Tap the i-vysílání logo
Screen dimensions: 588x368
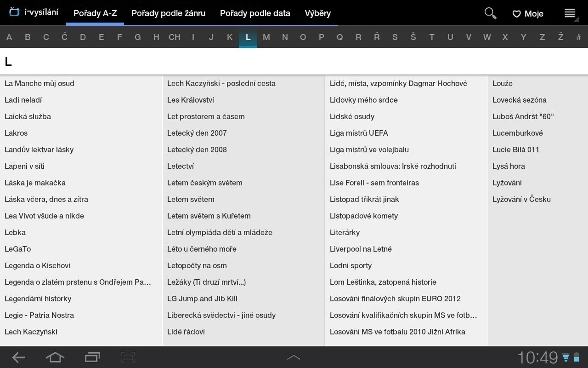(x=34, y=12)
